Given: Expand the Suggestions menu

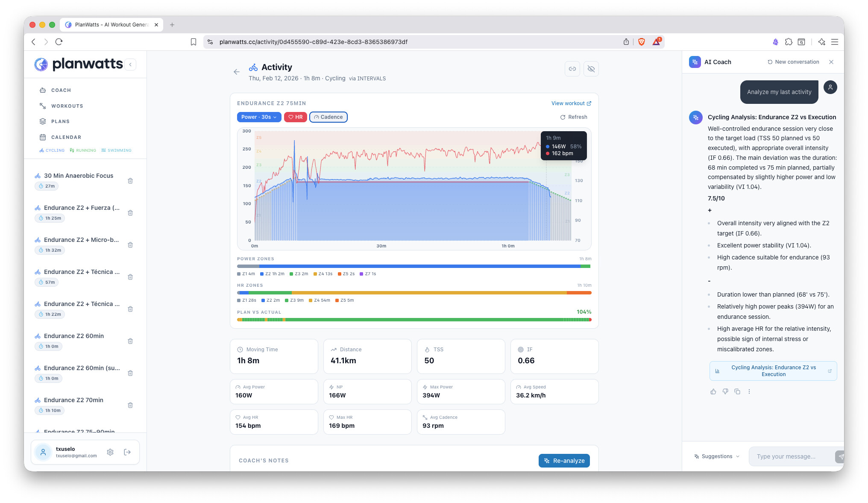Looking at the screenshot, I should tap(717, 456).
